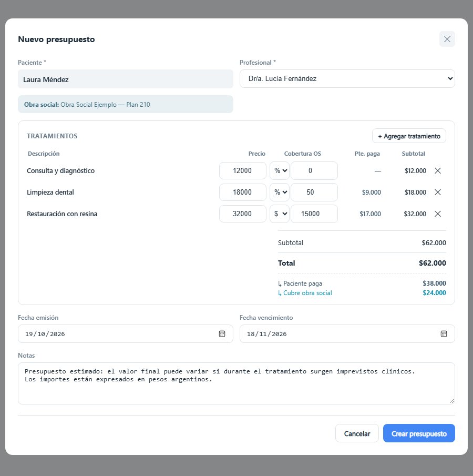Open calendar picker for Fecha emisión
Image resolution: width=473 pixels, height=476 pixels.
(222, 333)
